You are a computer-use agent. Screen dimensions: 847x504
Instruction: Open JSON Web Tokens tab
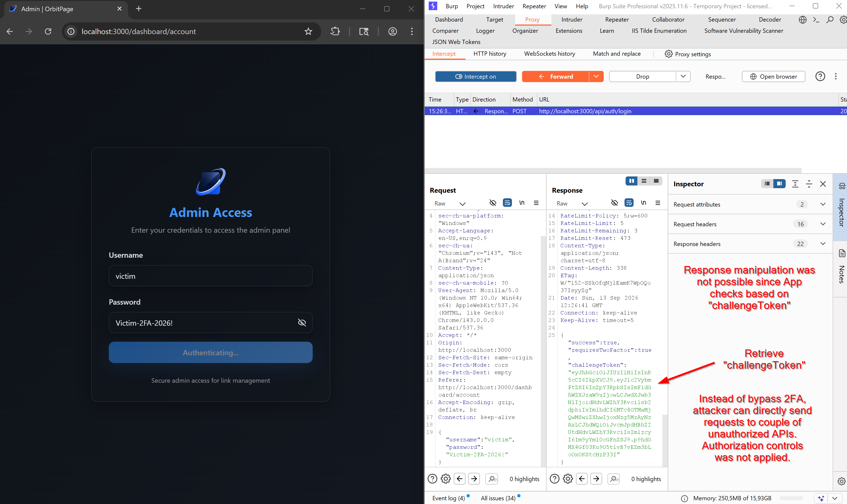click(456, 42)
